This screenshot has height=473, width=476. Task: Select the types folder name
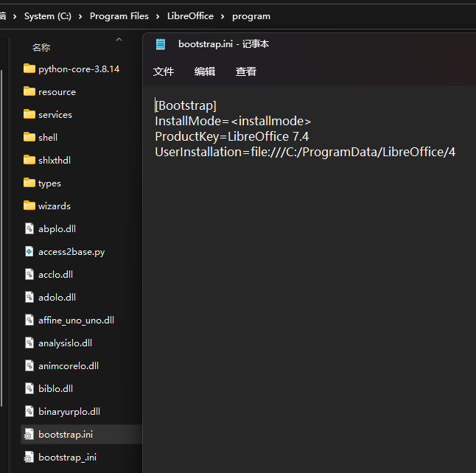50,183
